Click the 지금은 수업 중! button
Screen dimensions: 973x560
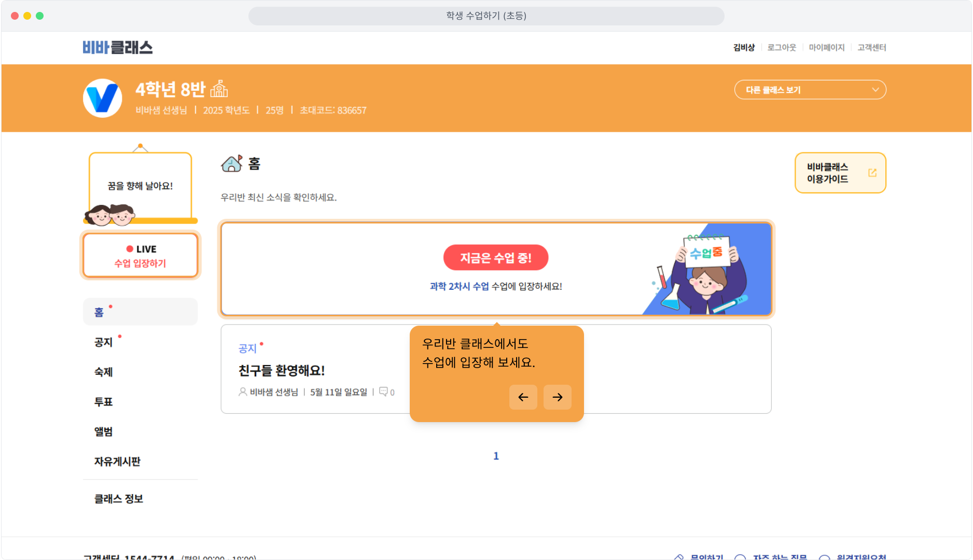496,258
